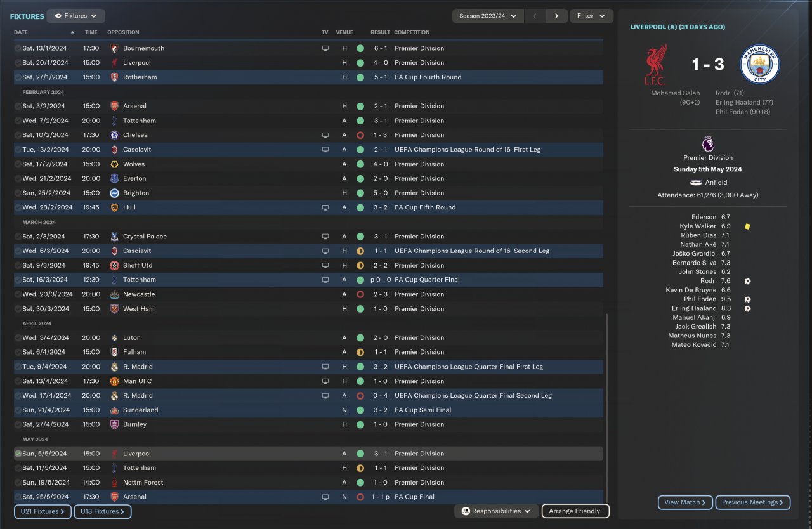Click the Newcastle club badge
812x529 pixels.
click(114, 294)
